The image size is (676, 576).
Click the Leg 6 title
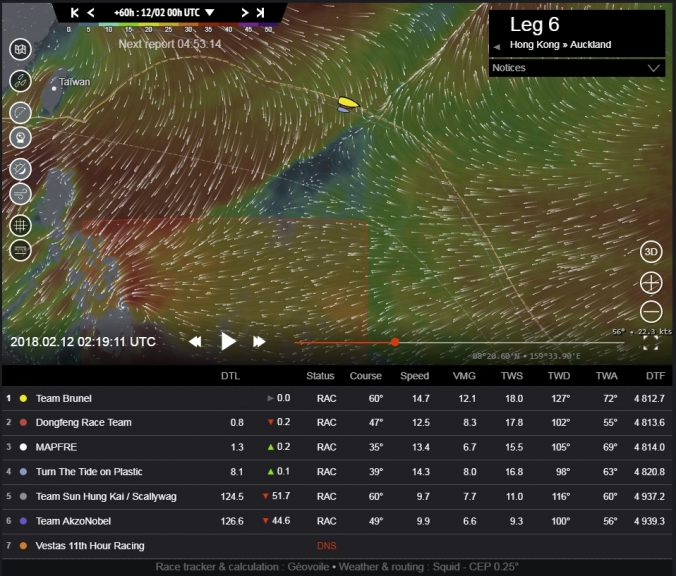tap(535, 25)
